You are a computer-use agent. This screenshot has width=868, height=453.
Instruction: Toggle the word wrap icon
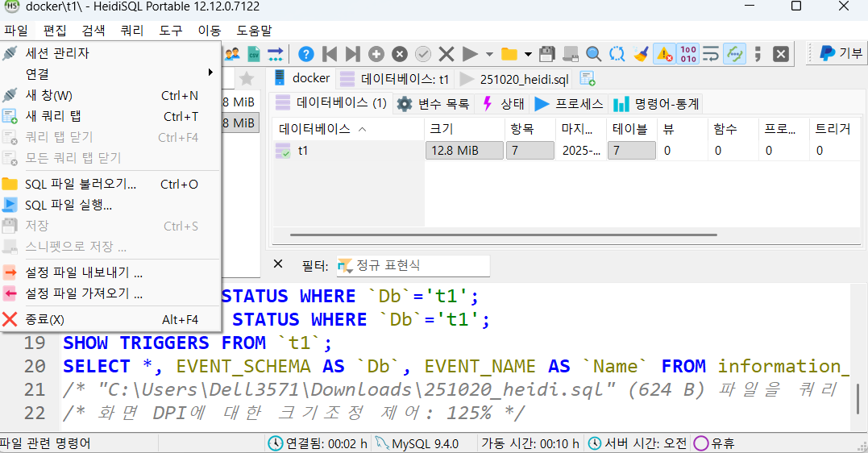click(x=711, y=54)
